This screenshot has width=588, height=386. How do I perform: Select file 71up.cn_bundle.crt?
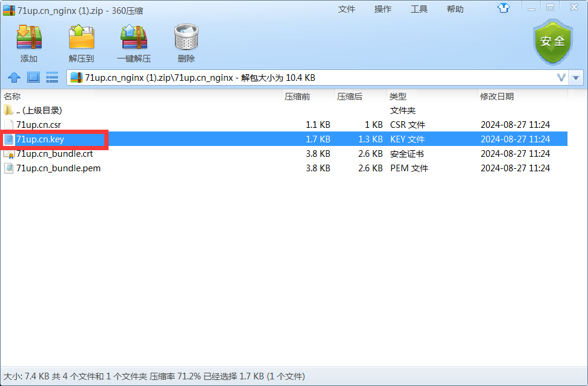[284, 154]
